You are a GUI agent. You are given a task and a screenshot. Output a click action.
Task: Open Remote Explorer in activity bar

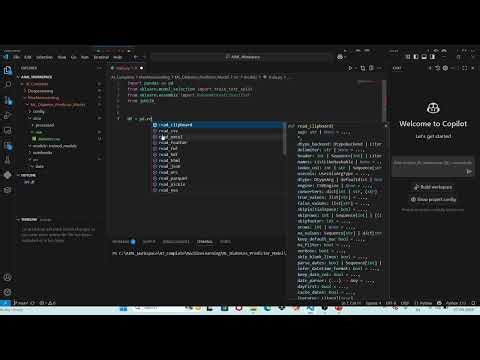(7, 131)
